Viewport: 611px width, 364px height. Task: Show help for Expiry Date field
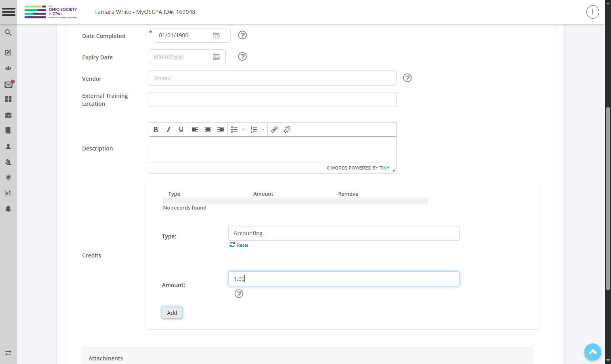(x=242, y=57)
